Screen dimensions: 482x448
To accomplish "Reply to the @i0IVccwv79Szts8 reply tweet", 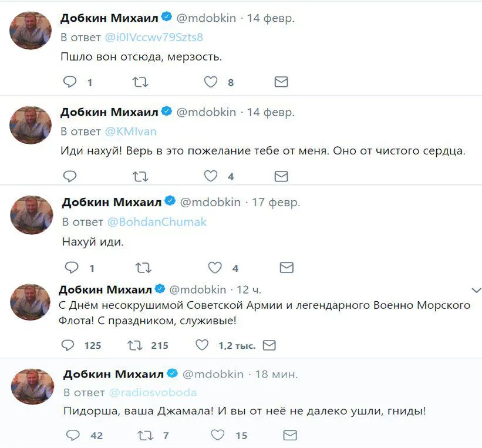I will pyautogui.click(x=70, y=82).
